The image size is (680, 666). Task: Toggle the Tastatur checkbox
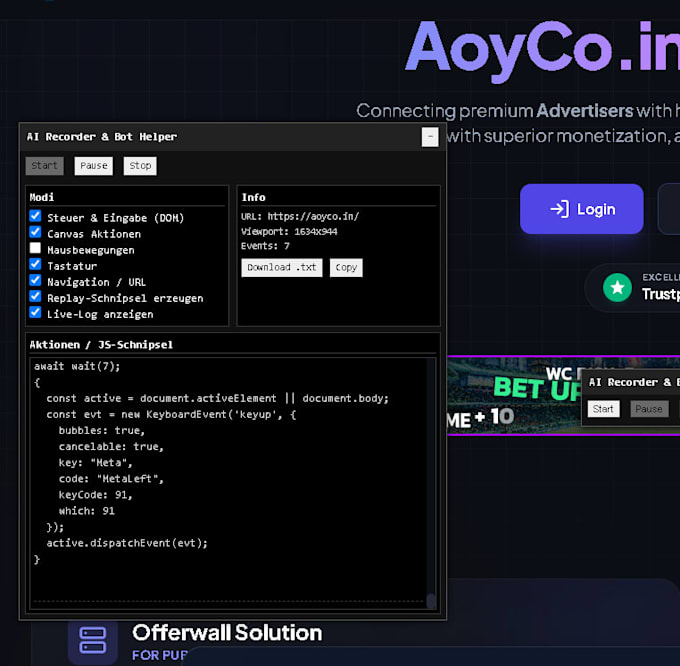36,264
